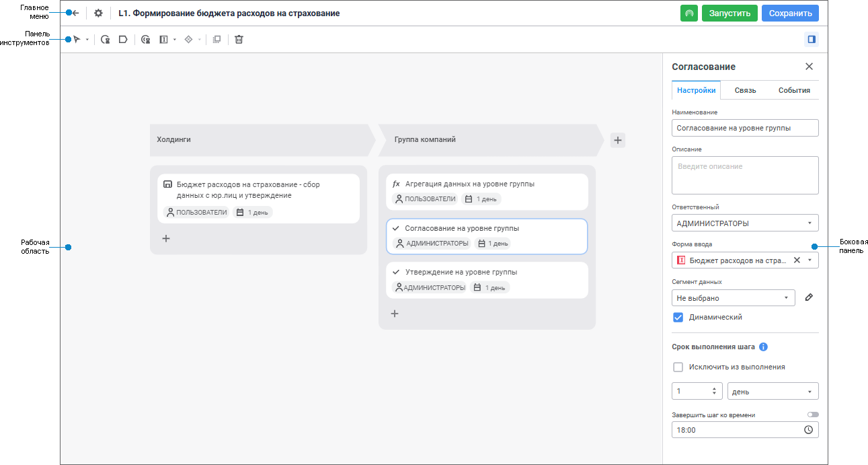The width and height of the screenshot is (868, 465).
Task: Click the Сохранить button
Action: pos(790,13)
